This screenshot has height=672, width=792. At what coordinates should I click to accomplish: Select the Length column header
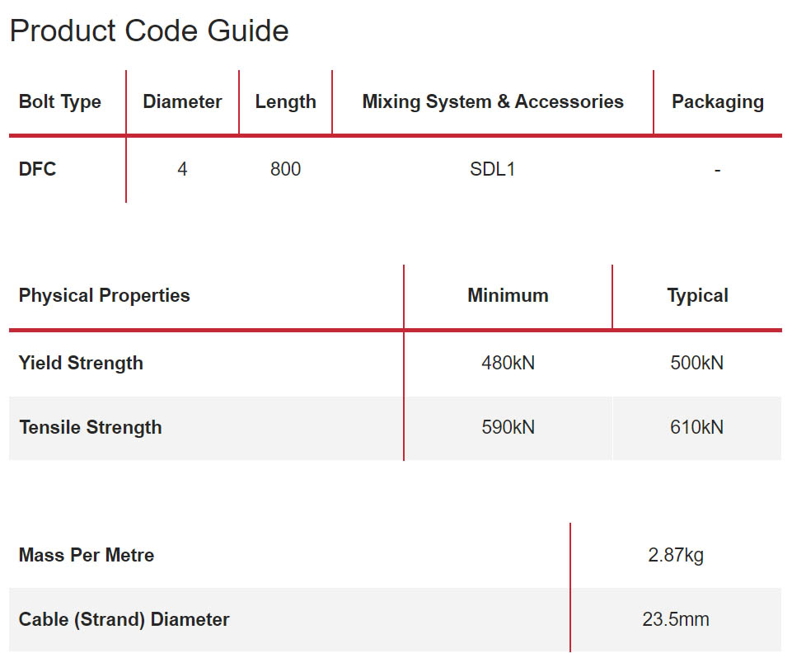click(285, 102)
